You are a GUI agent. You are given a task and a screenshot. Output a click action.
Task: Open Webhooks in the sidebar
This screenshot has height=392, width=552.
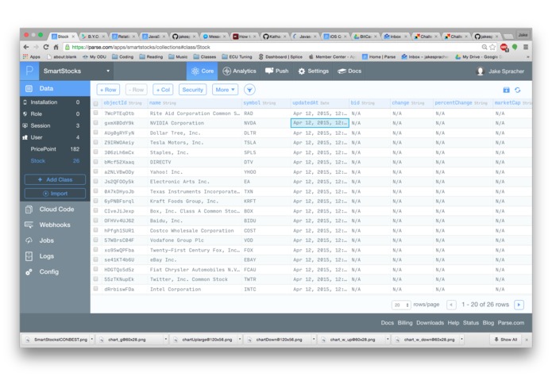pos(55,225)
